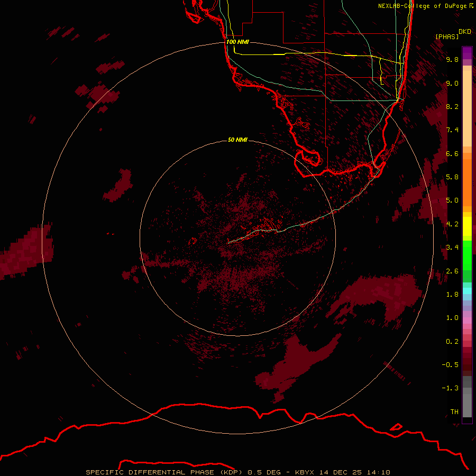The image size is (476, 476).
Task: Click the -1.3 value on the color scale
Action: coord(450,388)
